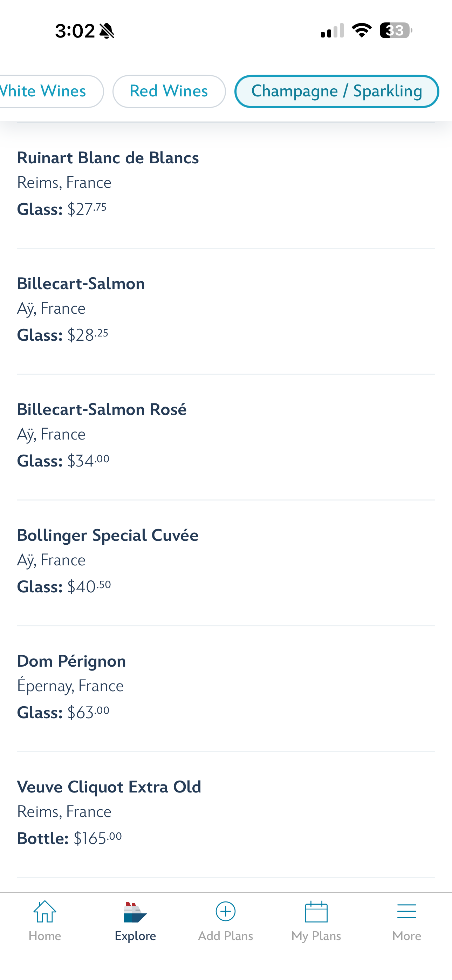Tap the Wi-Fi status icon
Image resolution: width=452 pixels, height=980 pixels.
coord(362,30)
